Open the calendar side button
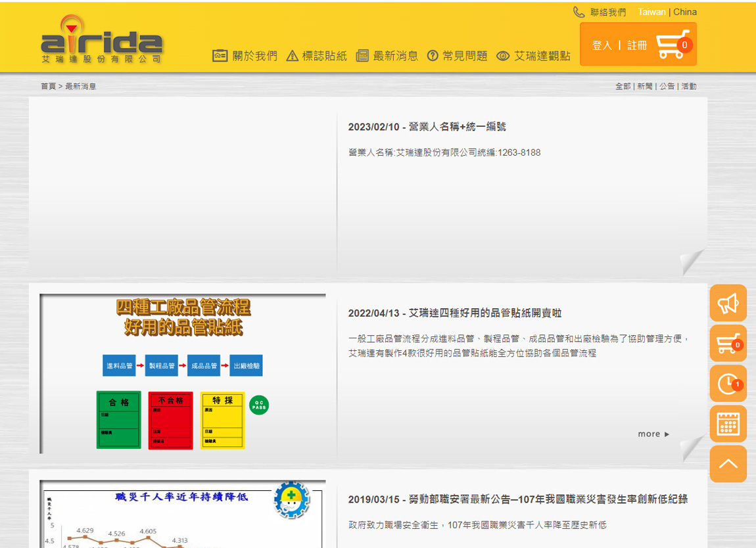The height and width of the screenshot is (548, 756). click(728, 424)
